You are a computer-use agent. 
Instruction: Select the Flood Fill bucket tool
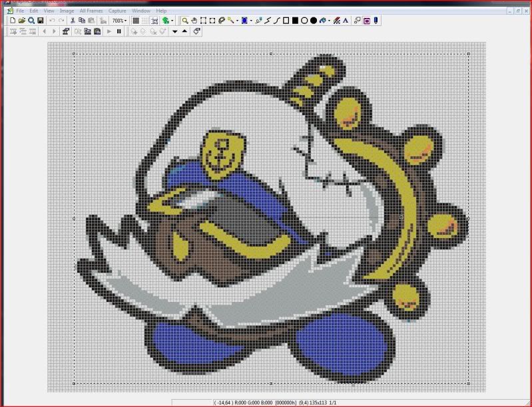tap(322, 21)
